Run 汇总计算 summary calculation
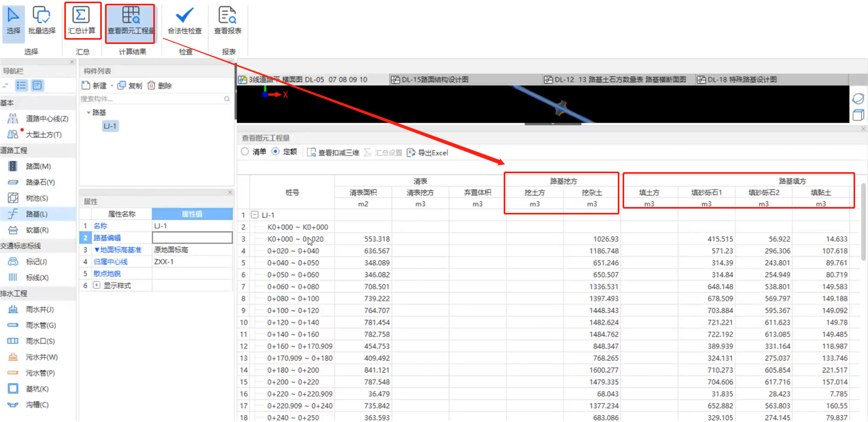868x422 pixels. point(82,21)
